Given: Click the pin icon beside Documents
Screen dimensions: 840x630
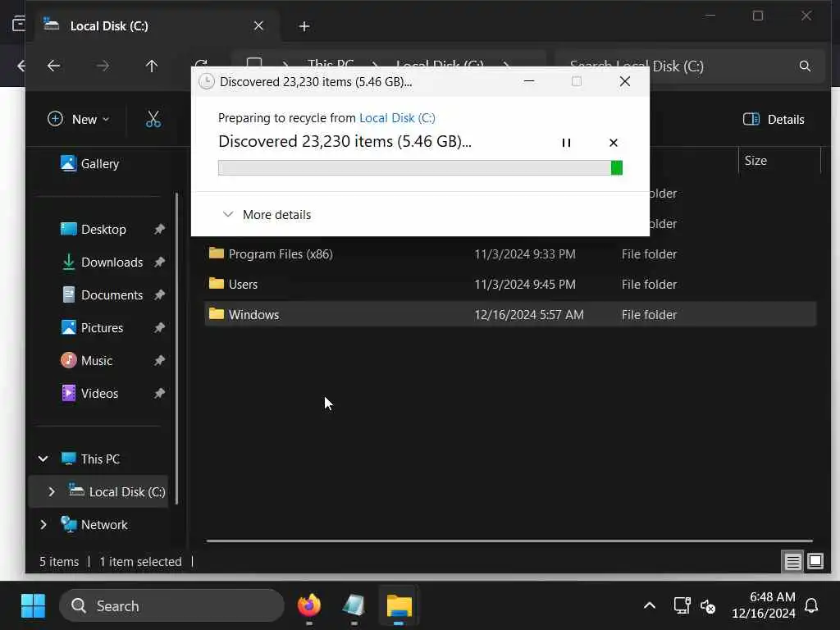Looking at the screenshot, I should tap(159, 294).
